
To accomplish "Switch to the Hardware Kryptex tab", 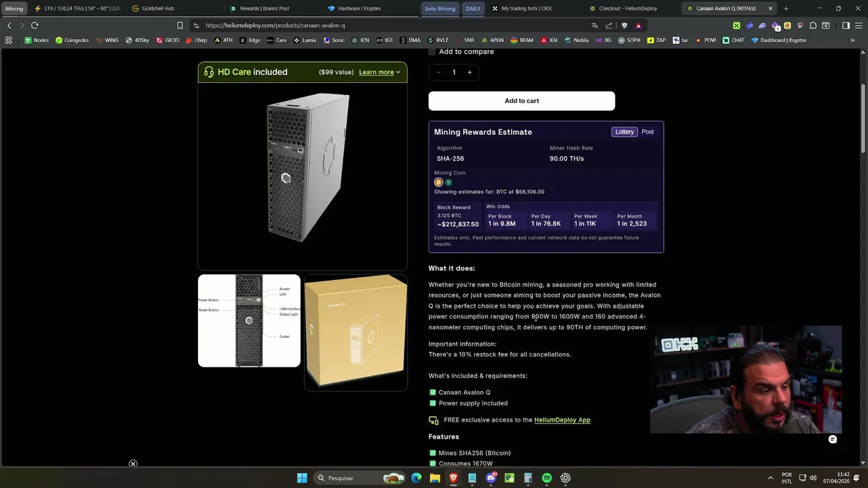I will click(x=359, y=9).
